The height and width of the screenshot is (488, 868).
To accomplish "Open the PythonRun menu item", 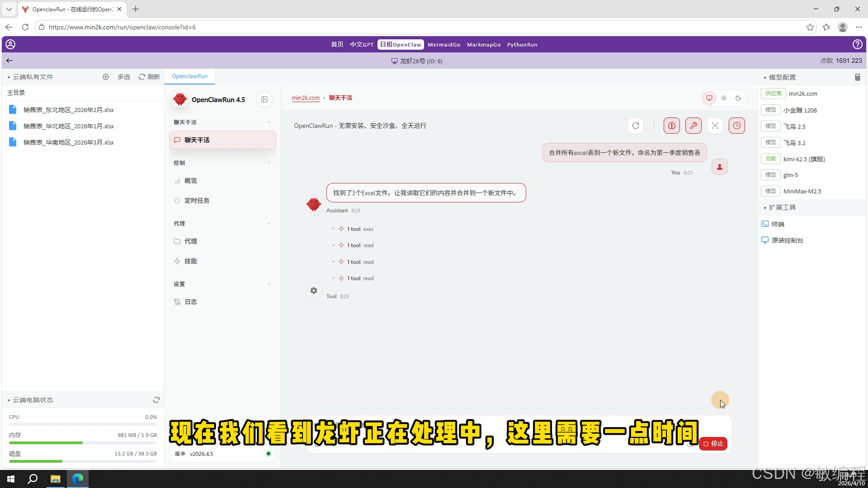I will pos(522,44).
